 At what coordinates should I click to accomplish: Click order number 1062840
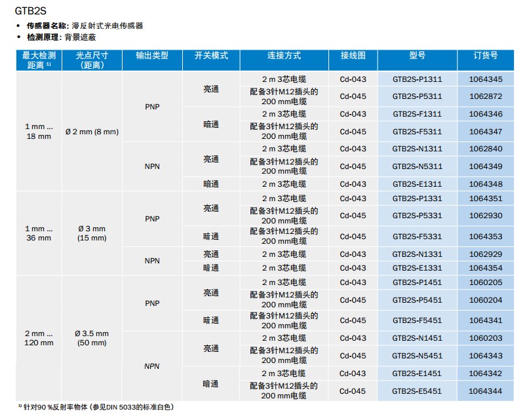pyautogui.click(x=486, y=149)
